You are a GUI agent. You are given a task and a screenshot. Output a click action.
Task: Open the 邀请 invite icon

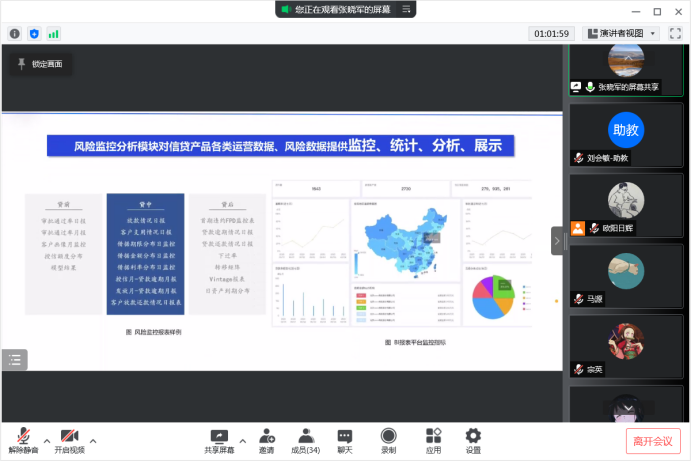pyautogui.click(x=267, y=440)
